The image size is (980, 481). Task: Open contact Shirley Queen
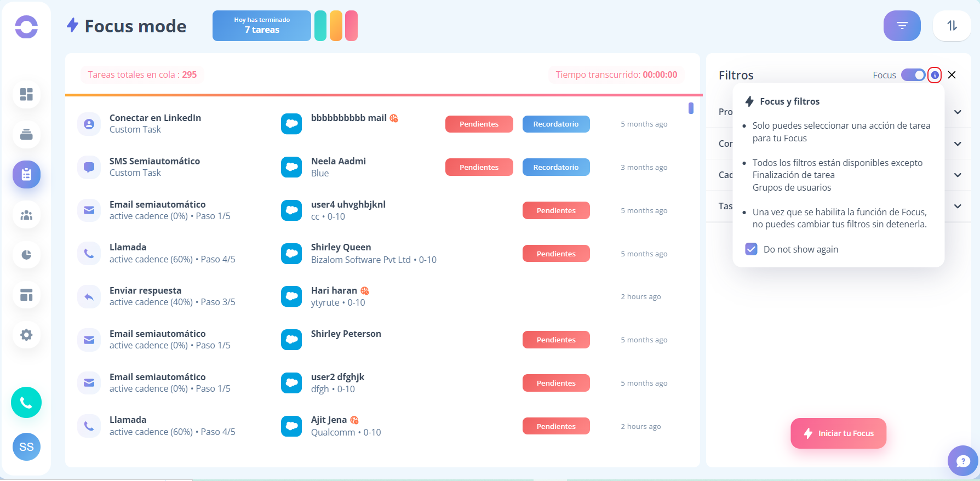pyautogui.click(x=341, y=247)
